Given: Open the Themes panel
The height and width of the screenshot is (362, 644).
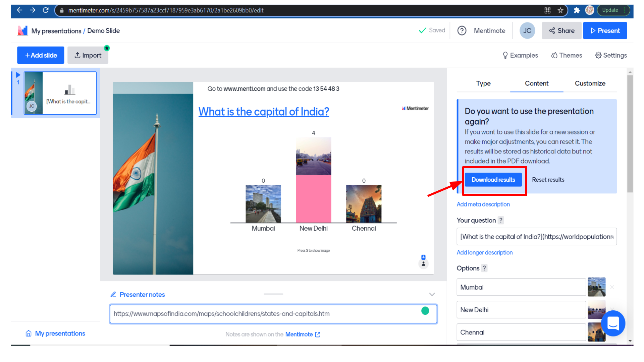Looking at the screenshot, I should point(567,55).
